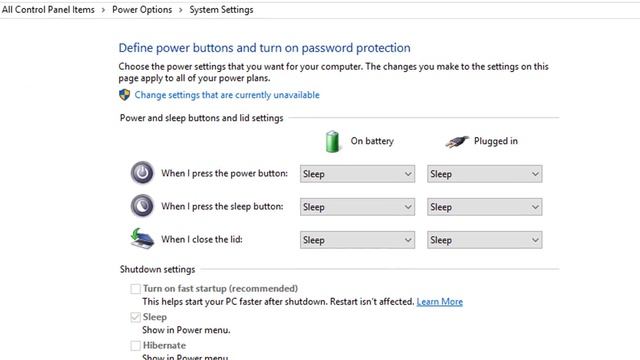This screenshot has width=640, height=360.
Task: Click 'When I press the power button:' label
Action: (224, 173)
